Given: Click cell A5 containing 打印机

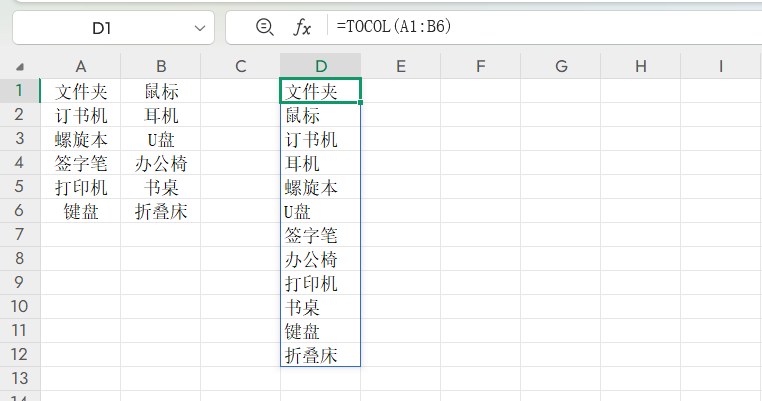Looking at the screenshot, I should click(x=81, y=187).
